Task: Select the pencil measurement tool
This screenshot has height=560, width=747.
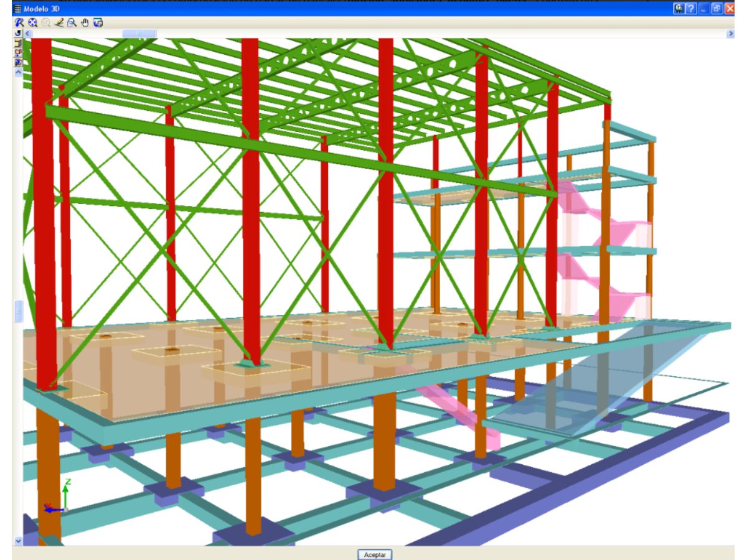Action: pos(59,22)
